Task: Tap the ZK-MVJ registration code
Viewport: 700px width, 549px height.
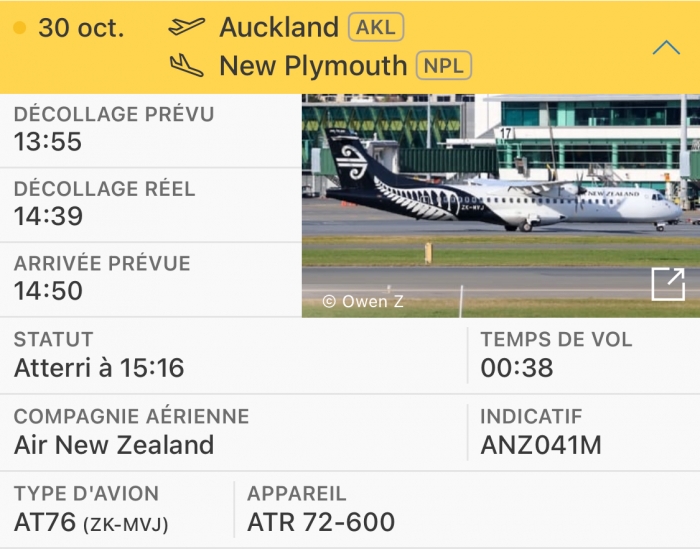Action: tap(125, 523)
